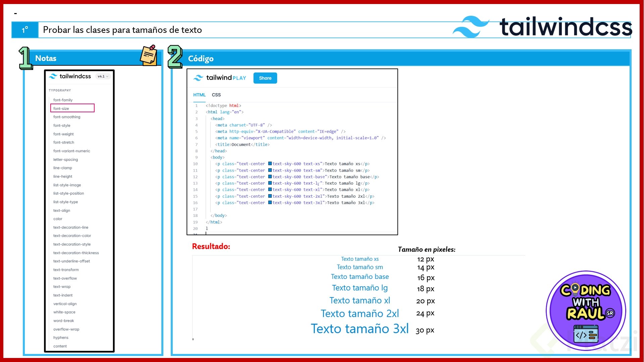Click the 'Texto tamaño 3xl' result text
The image size is (644, 362).
(360, 329)
